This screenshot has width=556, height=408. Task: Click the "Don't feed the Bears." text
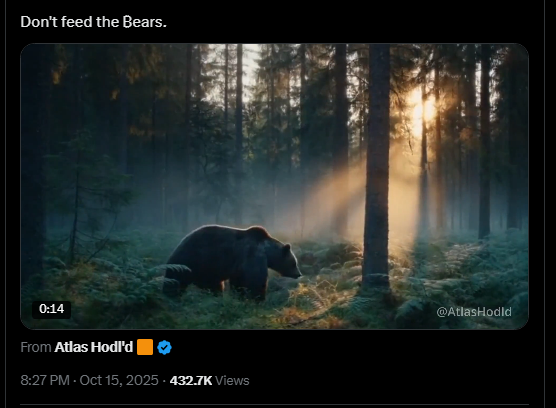94,22
